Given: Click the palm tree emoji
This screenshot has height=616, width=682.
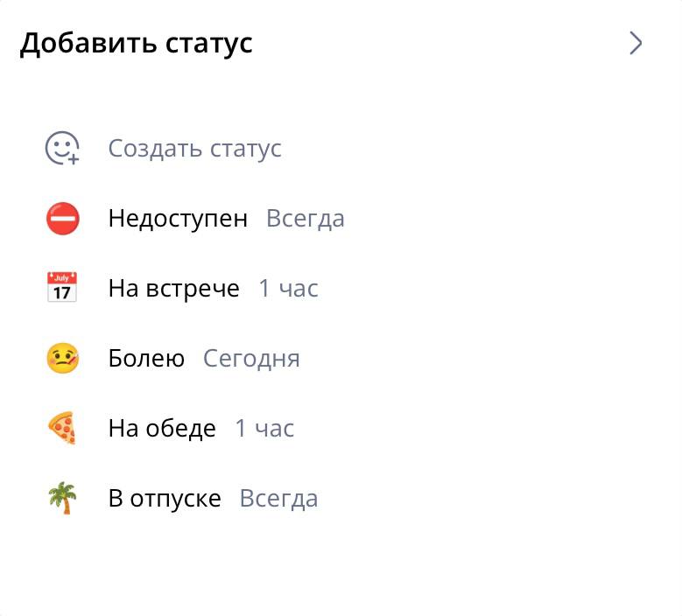Looking at the screenshot, I should (x=62, y=499).
